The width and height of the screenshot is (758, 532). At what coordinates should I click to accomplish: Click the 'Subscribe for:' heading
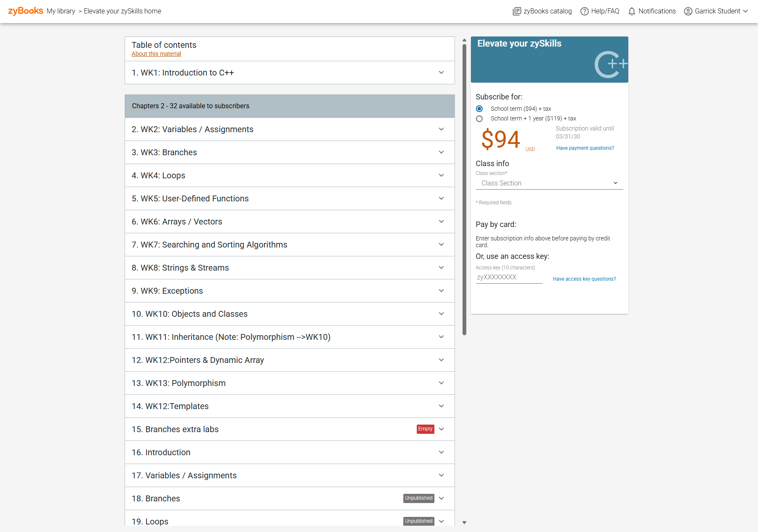click(499, 97)
